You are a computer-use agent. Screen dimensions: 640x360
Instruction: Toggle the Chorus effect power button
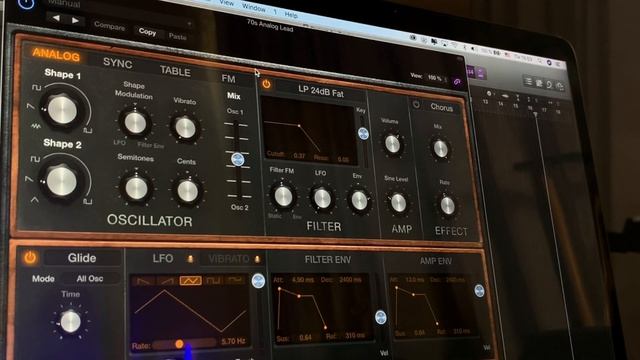(x=416, y=104)
